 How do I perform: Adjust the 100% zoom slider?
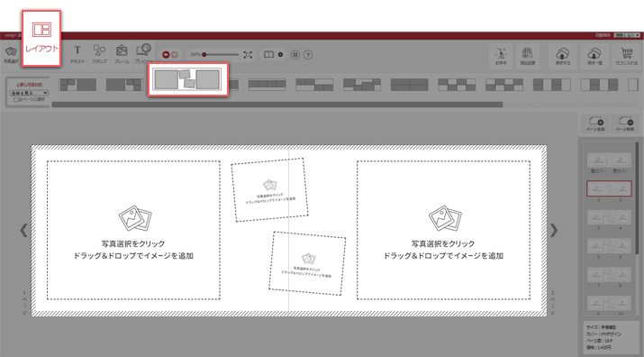click(x=221, y=55)
